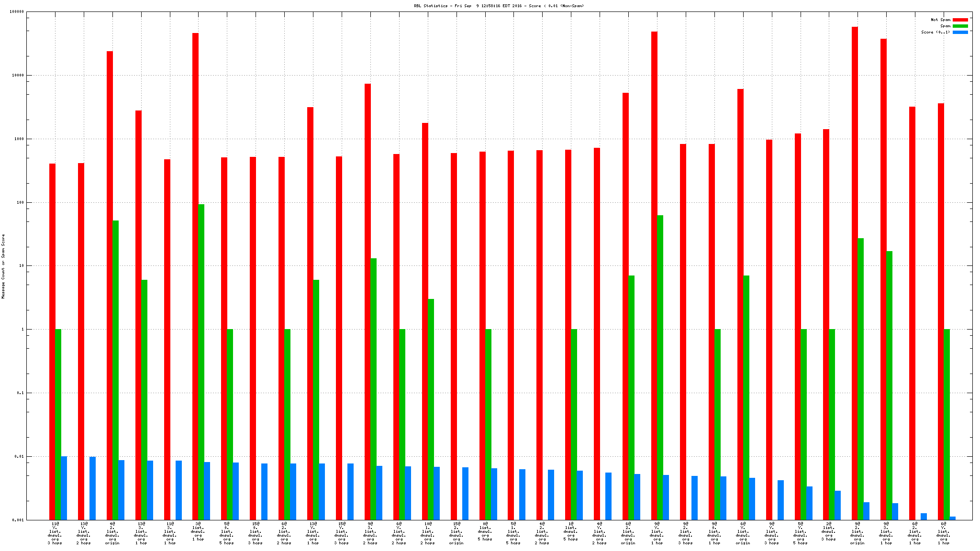The height and width of the screenshot is (551, 980).
Task: Click the 'Not Spam' legend label text
Action: [x=940, y=20]
